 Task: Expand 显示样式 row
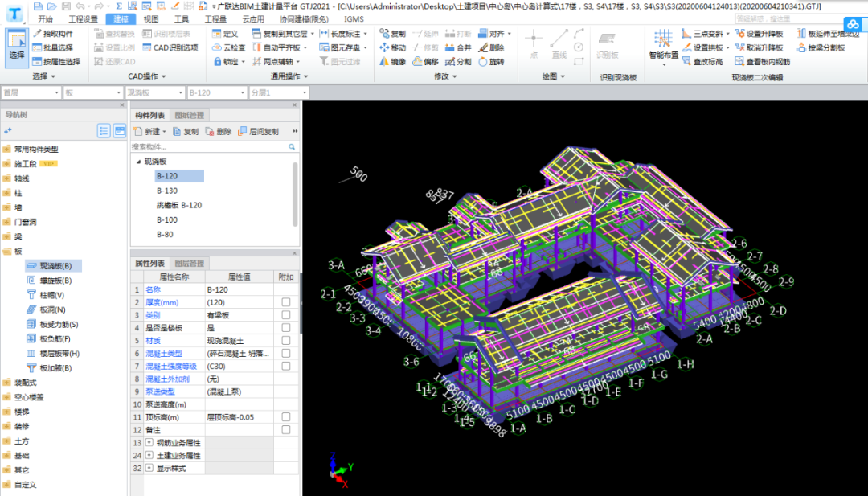click(149, 468)
